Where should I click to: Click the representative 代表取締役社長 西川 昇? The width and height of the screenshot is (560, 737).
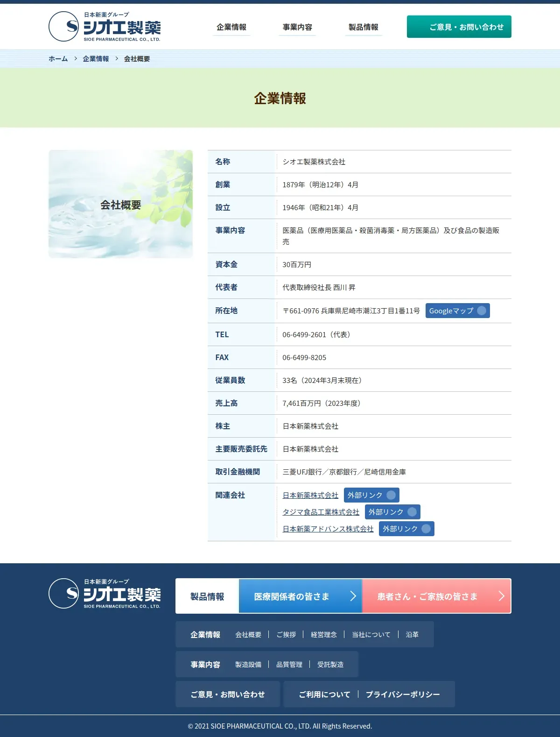(319, 287)
